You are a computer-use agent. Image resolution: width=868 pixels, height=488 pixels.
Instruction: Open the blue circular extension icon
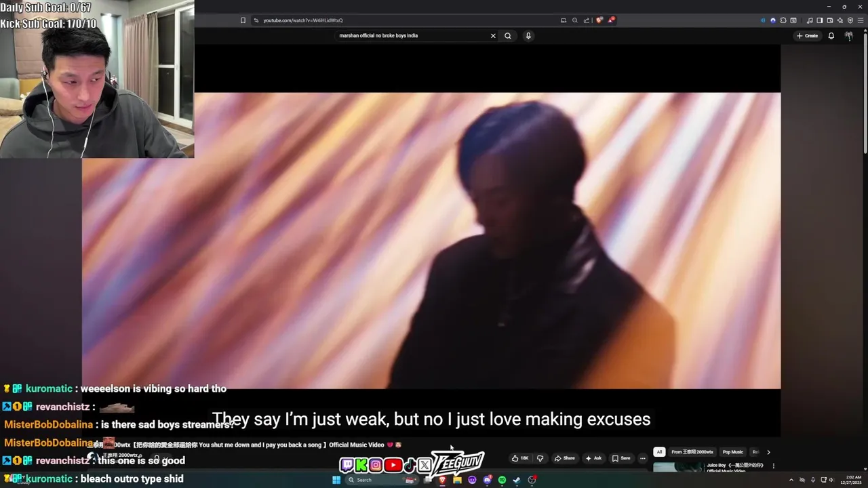point(773,20)
